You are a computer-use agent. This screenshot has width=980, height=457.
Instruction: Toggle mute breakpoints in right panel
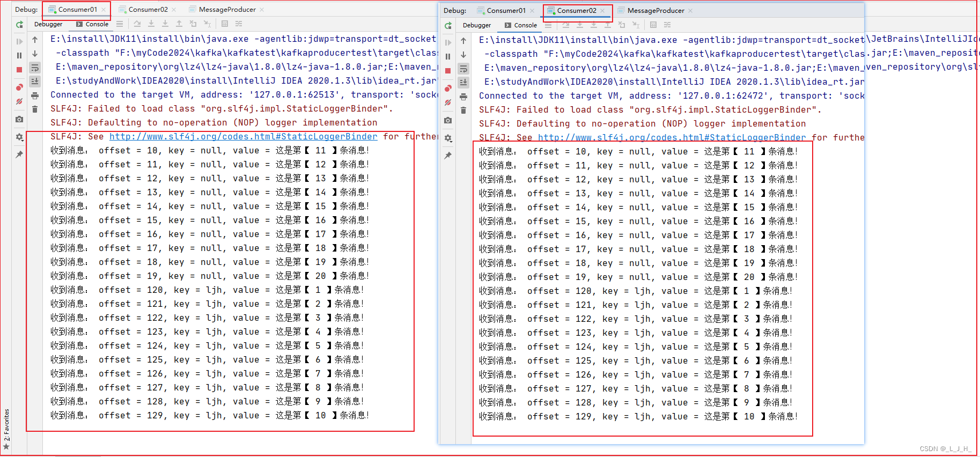[x=448, y=102]
